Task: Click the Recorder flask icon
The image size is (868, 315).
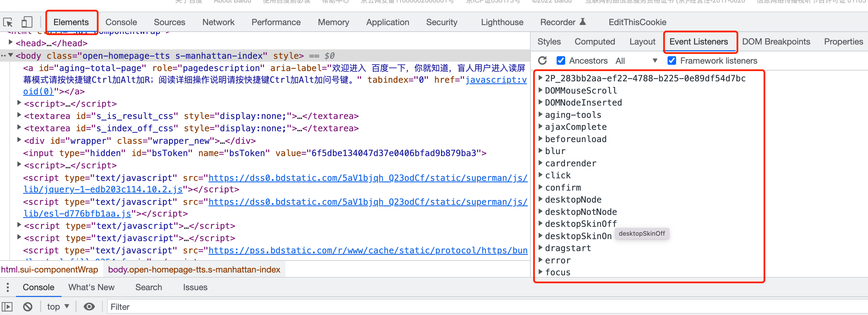Action: (x=583, y=22)
